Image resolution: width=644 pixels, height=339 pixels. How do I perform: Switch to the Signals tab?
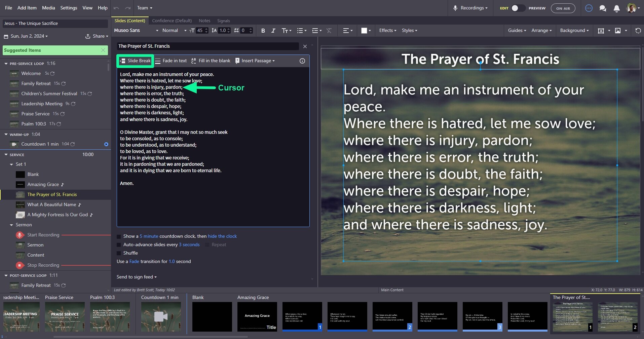[x=224, y=21]
